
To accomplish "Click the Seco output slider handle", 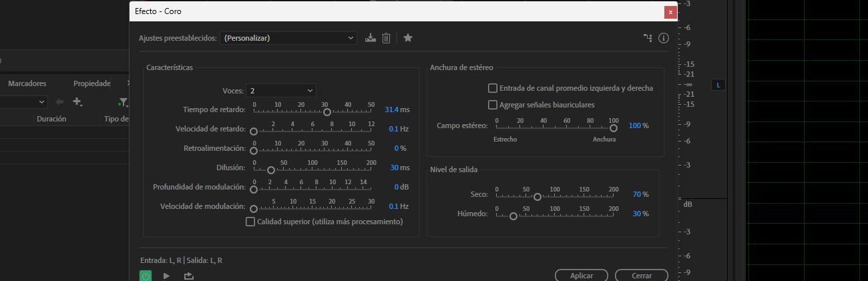I will pos(537,197).
